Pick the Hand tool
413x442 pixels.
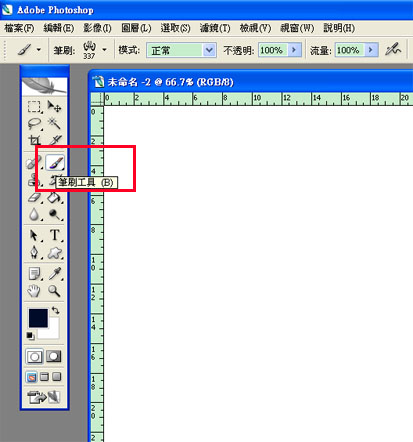coord(34,291)
